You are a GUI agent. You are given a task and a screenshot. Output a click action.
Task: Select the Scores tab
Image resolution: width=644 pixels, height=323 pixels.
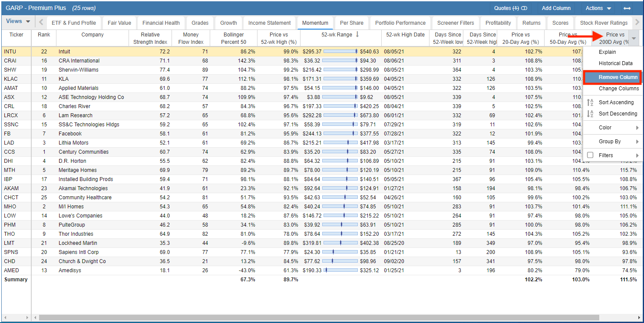(560, 23)
